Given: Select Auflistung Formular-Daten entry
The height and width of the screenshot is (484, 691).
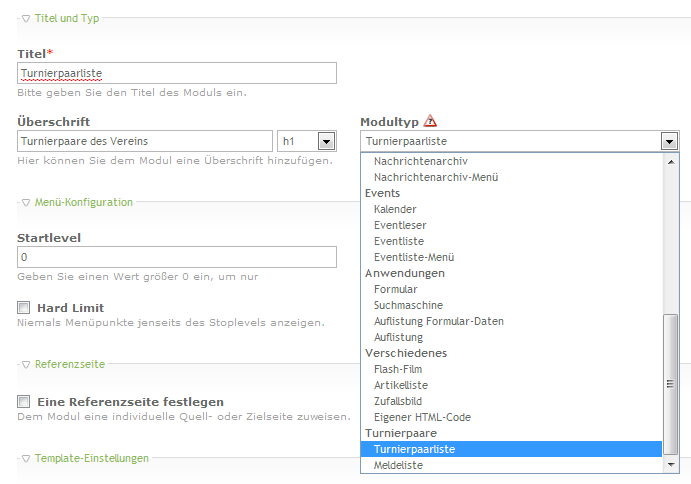Looking at the screenshot, I should click(438, 321).
